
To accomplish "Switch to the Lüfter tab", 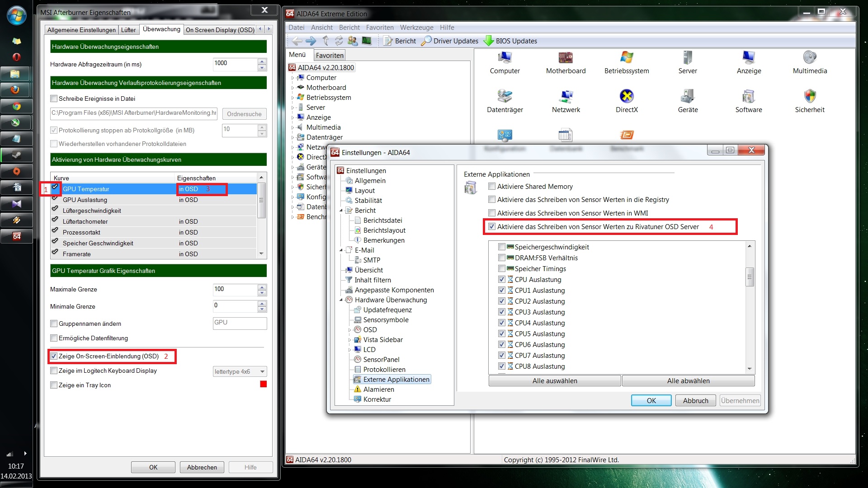I will (x=128, y=30).
